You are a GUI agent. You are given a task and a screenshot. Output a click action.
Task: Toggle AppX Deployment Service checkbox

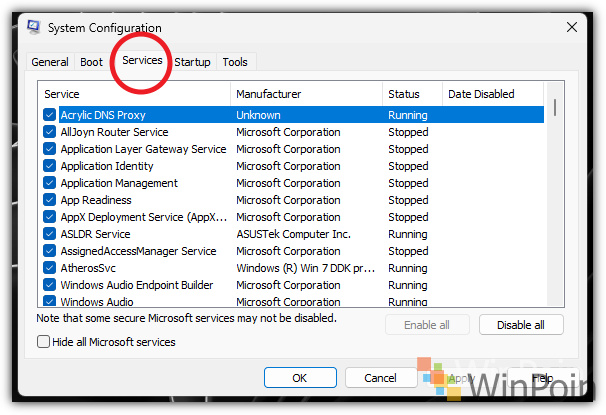click(49, 217)
